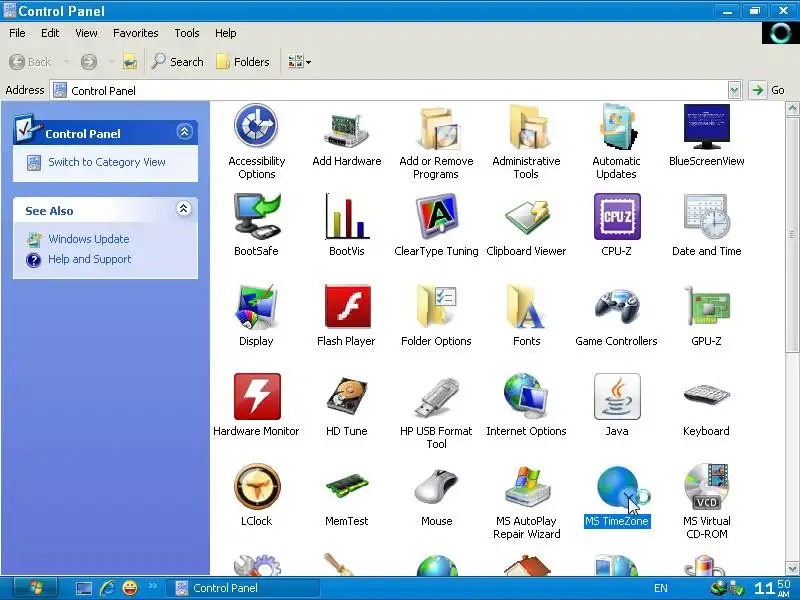The height and width of the screenshot is (600, 800).
Task: Open Display properties
Action: 256,315
